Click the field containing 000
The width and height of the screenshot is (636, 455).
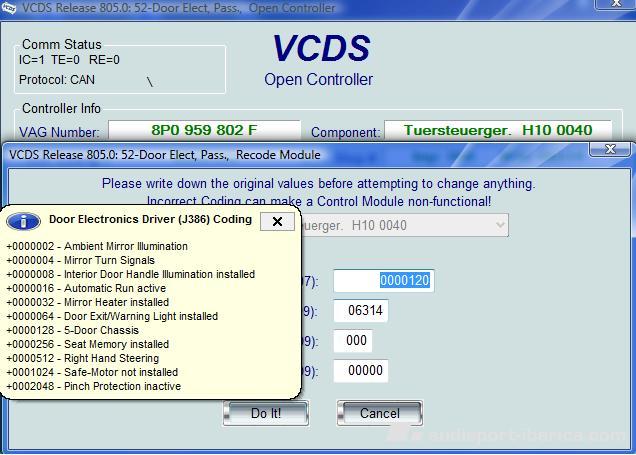(352, 341)
